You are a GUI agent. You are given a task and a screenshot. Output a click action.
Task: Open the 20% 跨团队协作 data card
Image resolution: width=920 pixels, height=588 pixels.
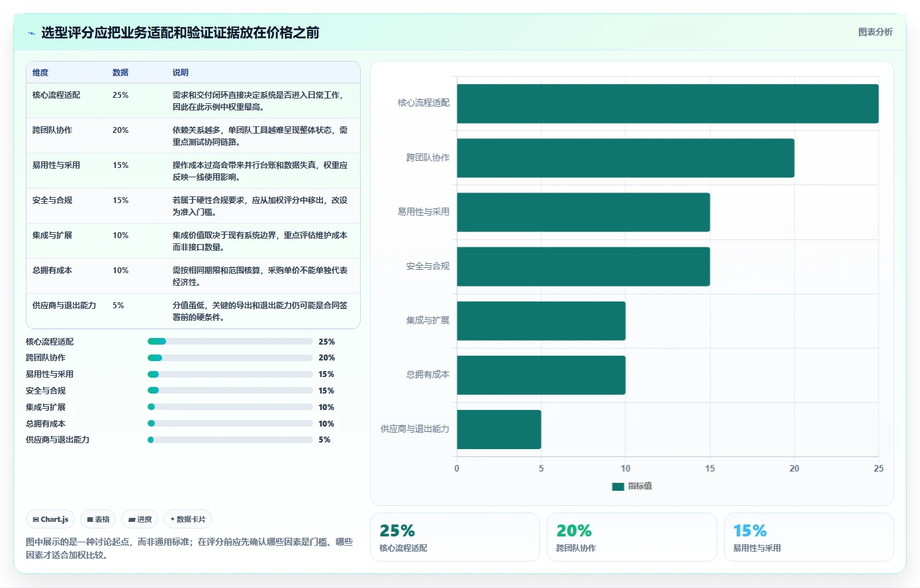tap(632, 537)
